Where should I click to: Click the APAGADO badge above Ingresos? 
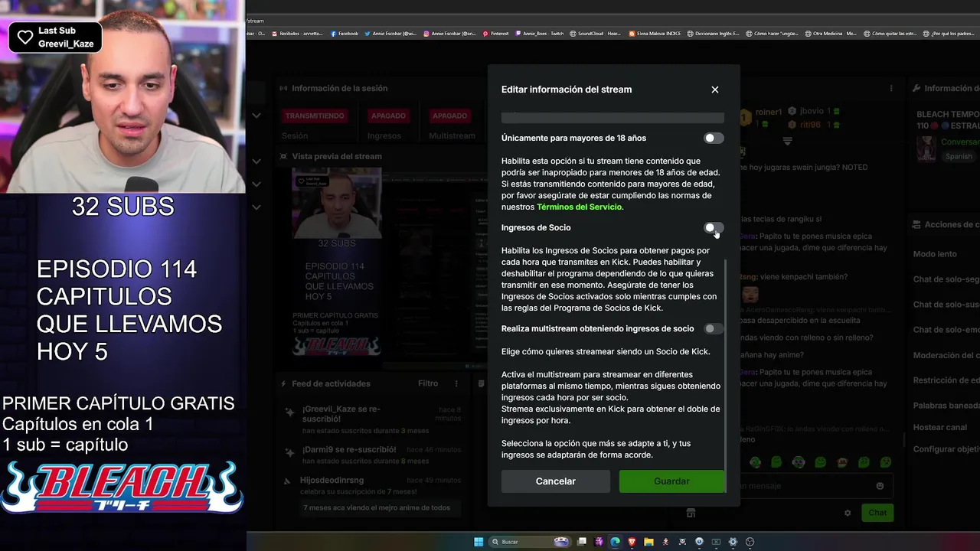coord(388,116)
